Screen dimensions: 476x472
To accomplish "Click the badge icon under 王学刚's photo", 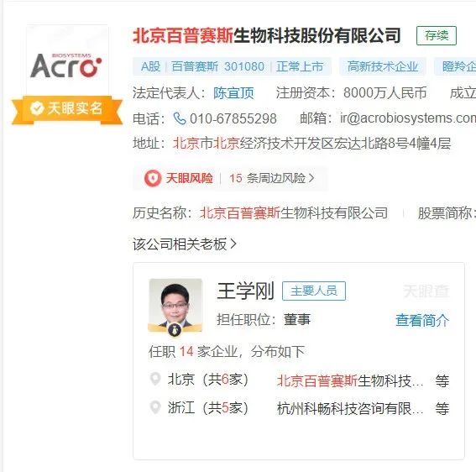I will click(175, 329).
